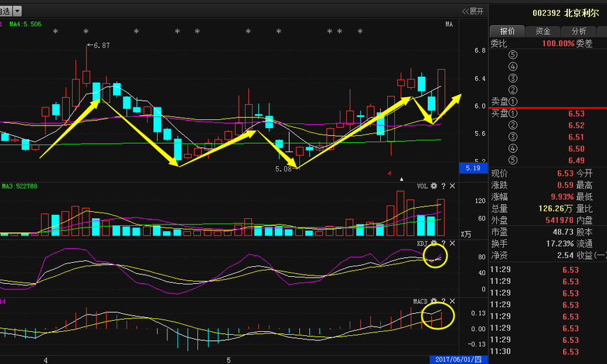Open KDJ indicator settings gear
607x364 pixels.
pos(433,243)
